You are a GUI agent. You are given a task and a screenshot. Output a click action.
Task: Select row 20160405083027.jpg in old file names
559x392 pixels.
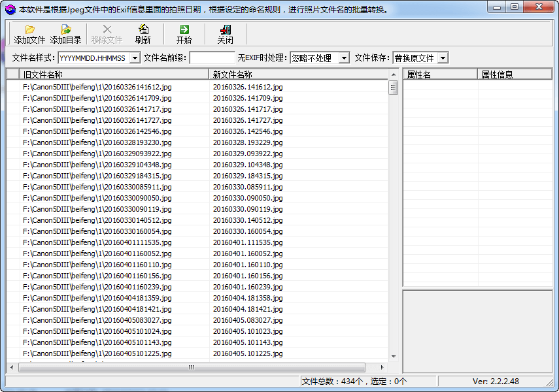tap(97, 320)
